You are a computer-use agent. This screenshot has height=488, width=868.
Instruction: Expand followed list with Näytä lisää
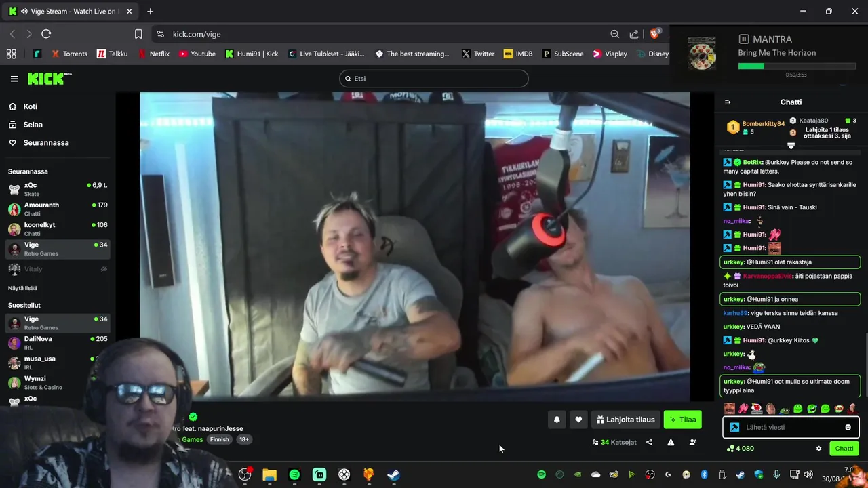point(22,288)
